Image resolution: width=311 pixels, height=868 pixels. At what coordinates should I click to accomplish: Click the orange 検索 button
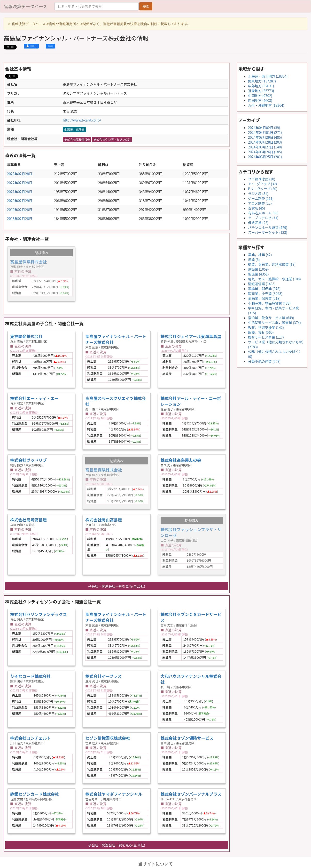pyautogui.click(x=146, y=6)
